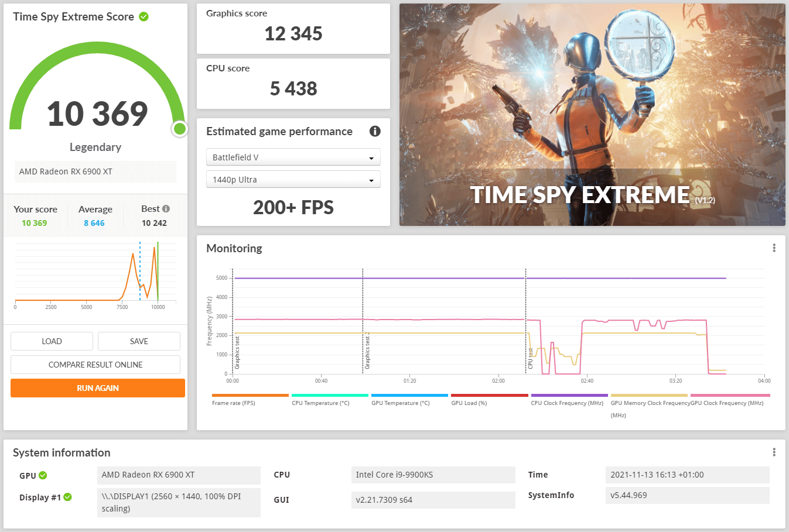The height and width of the screenshot is (532, 789).
Task: Toggle the CPU Clock Frequency (MHz) legend entry
Action: coord(569,400)
